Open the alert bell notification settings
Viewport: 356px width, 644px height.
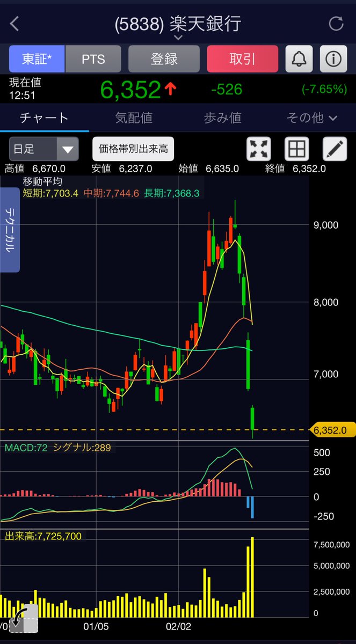click(x=299, y=59)
